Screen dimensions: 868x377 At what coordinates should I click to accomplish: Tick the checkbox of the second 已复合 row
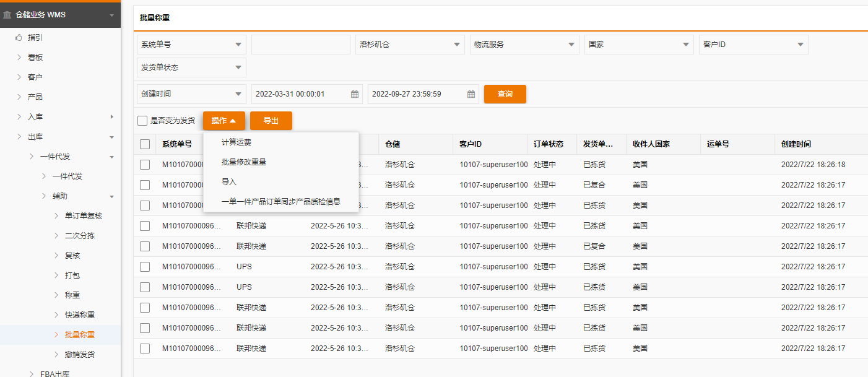[145, 246]
